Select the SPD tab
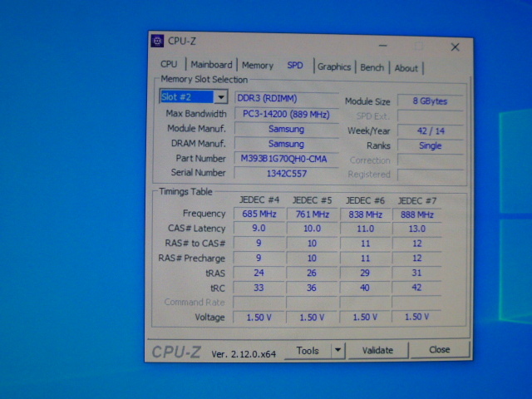The height and width of the screenshot is (399, 532). click(295, 66)
